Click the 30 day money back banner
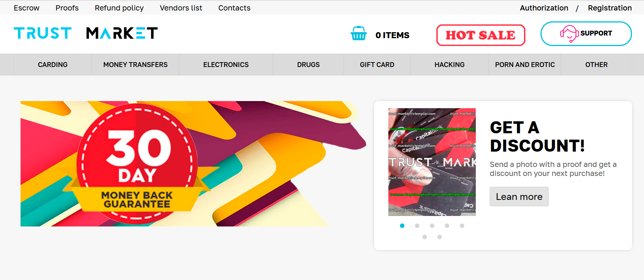The width and height of the screenshot is (644, 280). (x=193, y=164)
